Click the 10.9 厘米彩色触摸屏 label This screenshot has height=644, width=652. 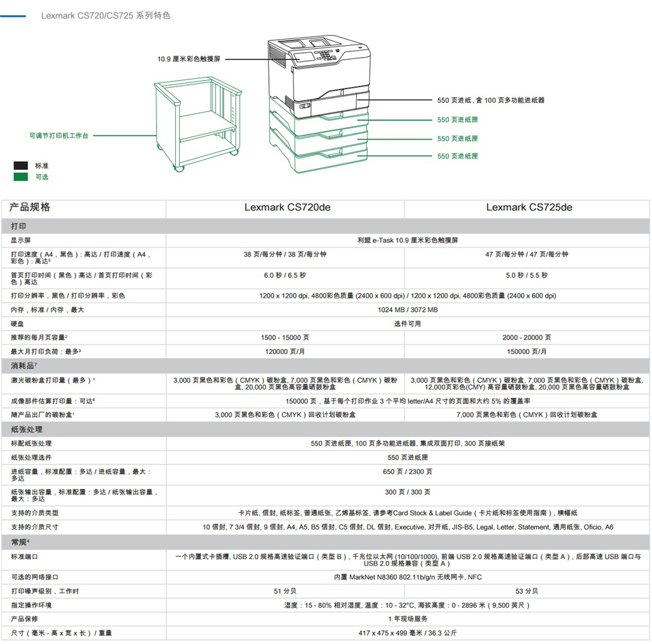pyautogui.click(x=189, y=59)
